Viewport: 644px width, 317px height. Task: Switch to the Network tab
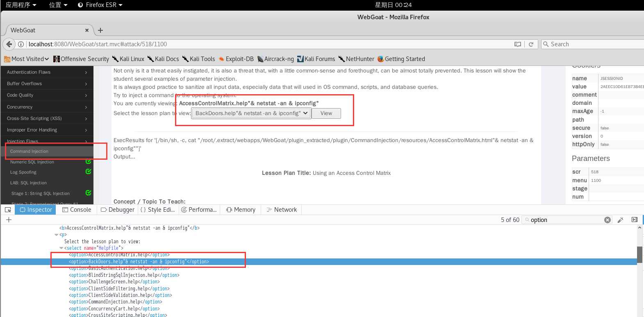(x=281, y=210)
